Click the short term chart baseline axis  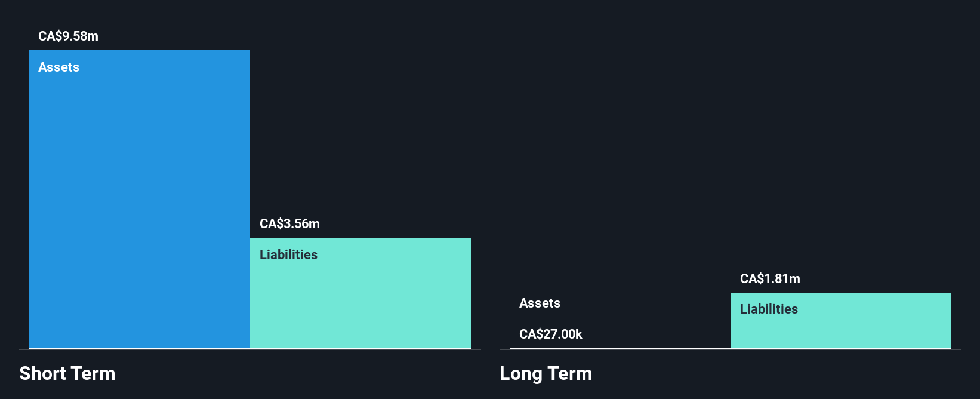point(250,349)
